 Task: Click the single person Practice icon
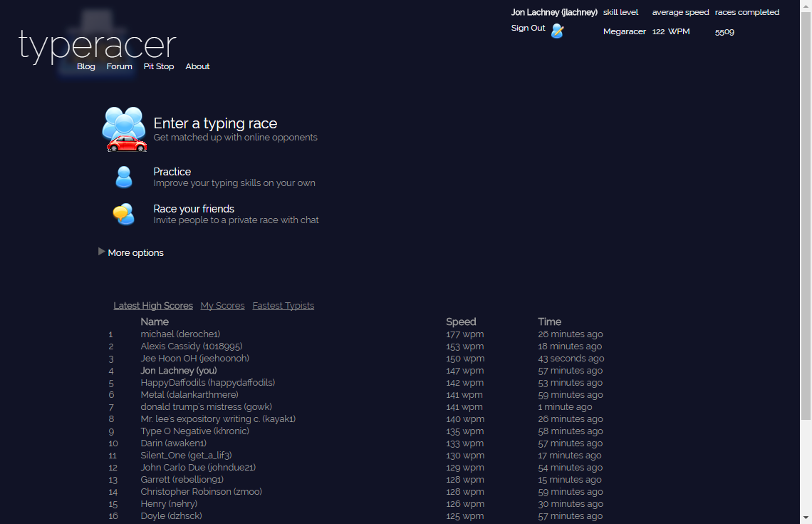[x=124, y=177]
